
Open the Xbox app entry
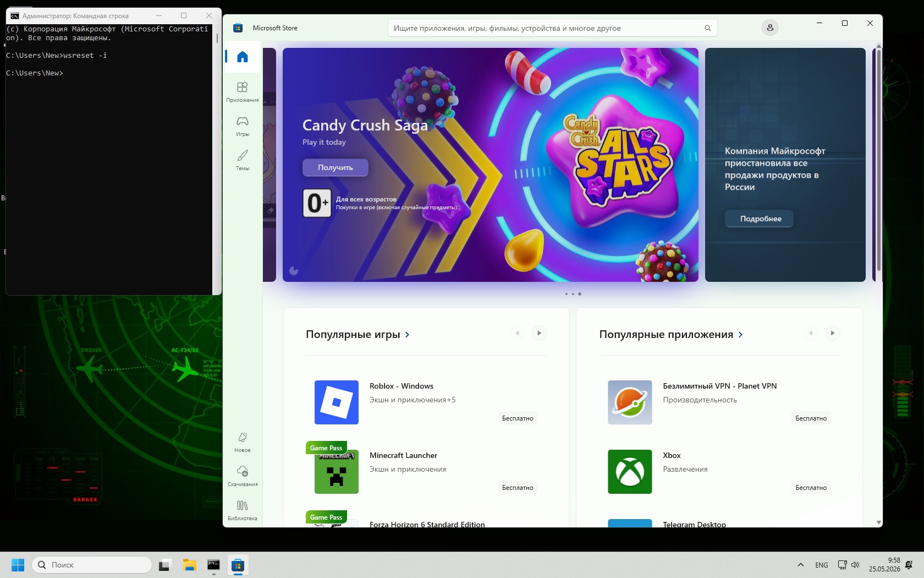pos(719,472)
